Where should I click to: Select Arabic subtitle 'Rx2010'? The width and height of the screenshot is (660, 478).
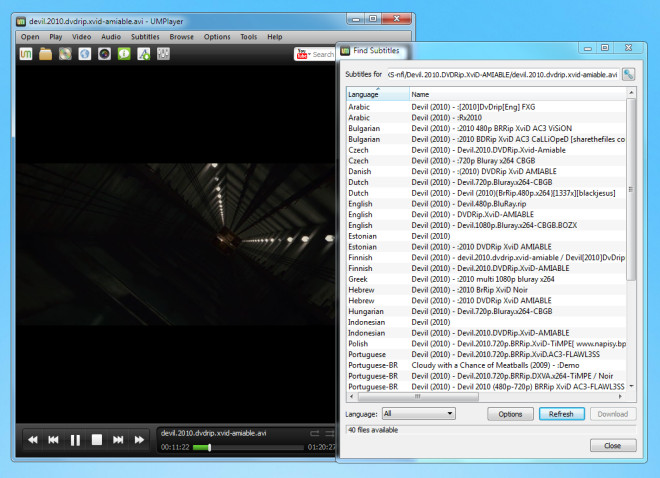(486, 118)
